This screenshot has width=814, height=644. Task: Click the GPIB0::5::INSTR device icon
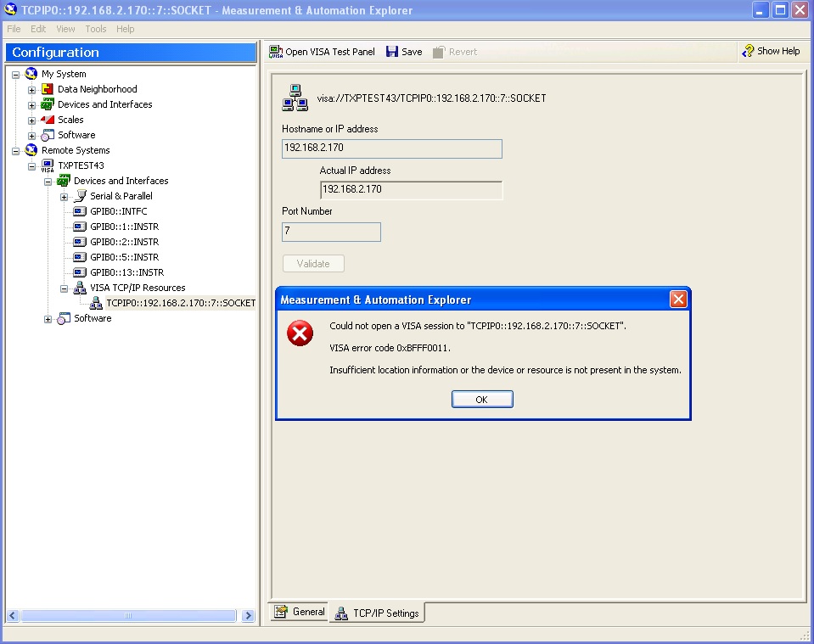(80, 257)
